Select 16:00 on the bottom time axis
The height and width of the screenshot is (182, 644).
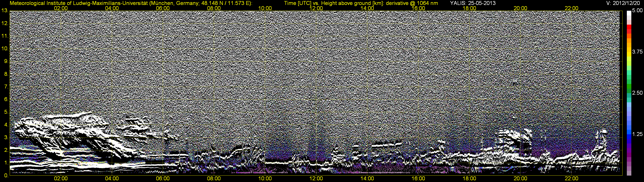[x=418, y=179]
